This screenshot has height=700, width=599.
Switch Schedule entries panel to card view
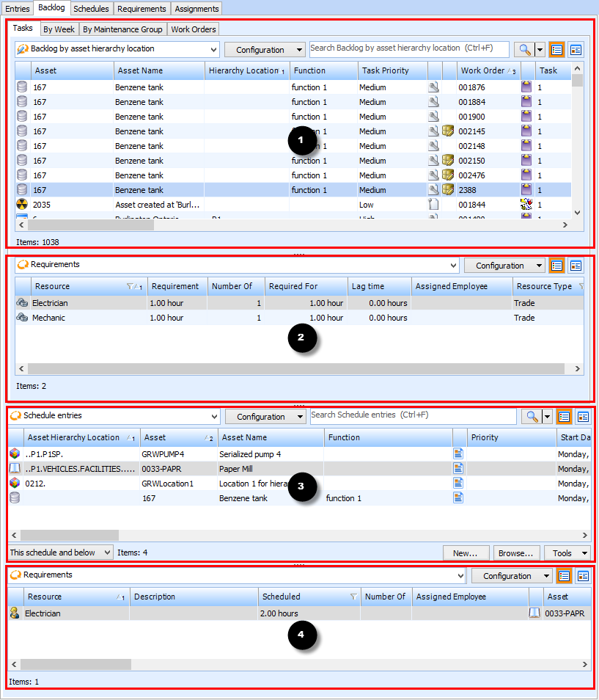(582, 417)
